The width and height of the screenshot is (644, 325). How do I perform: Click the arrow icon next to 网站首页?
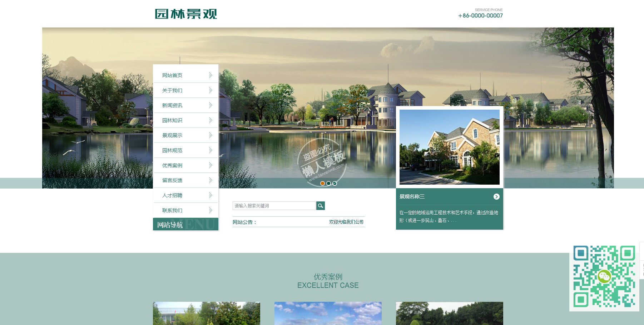pos(210,75)
